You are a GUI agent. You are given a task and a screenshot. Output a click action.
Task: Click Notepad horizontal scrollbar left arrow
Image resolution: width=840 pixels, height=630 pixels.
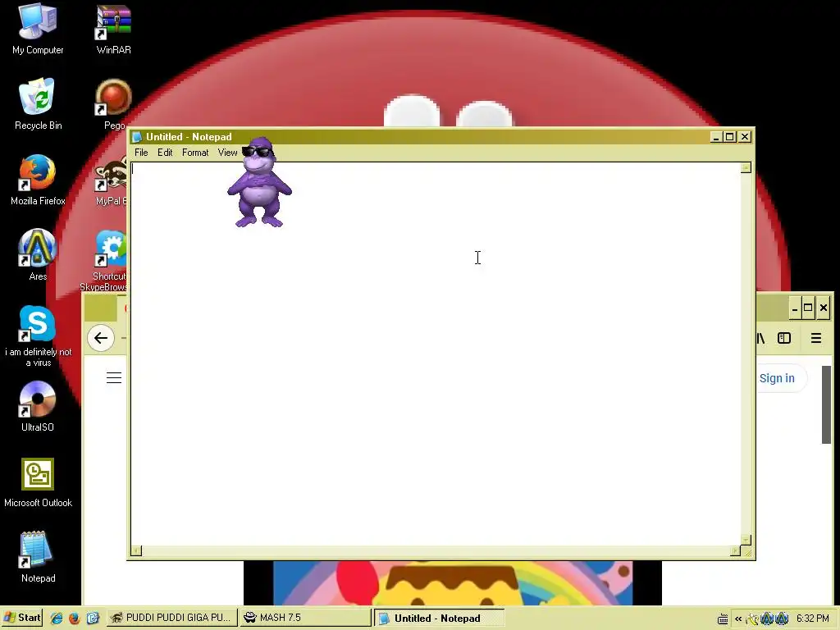coord(137,550)
